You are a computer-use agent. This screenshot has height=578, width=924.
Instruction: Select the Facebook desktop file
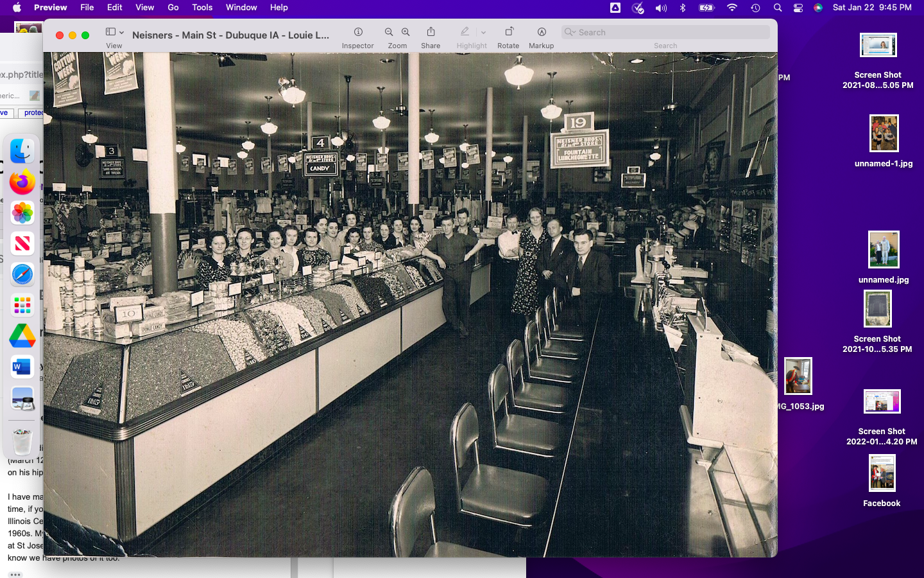click(x=882, y=473)
